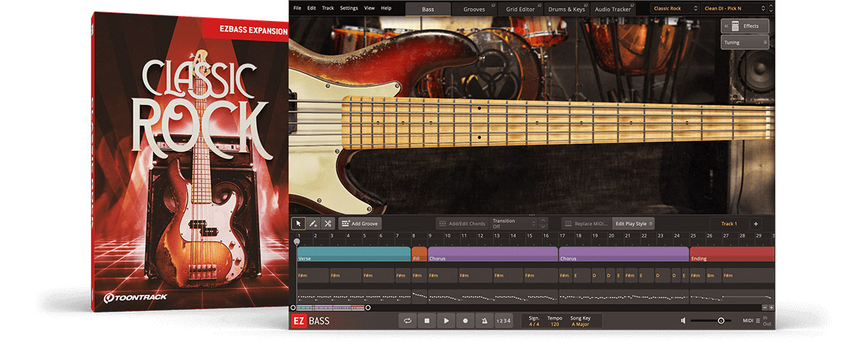This screenshot has width=868, height=353.
Task: Click the Edit Play Style button
Action: (x=633, y=224)
